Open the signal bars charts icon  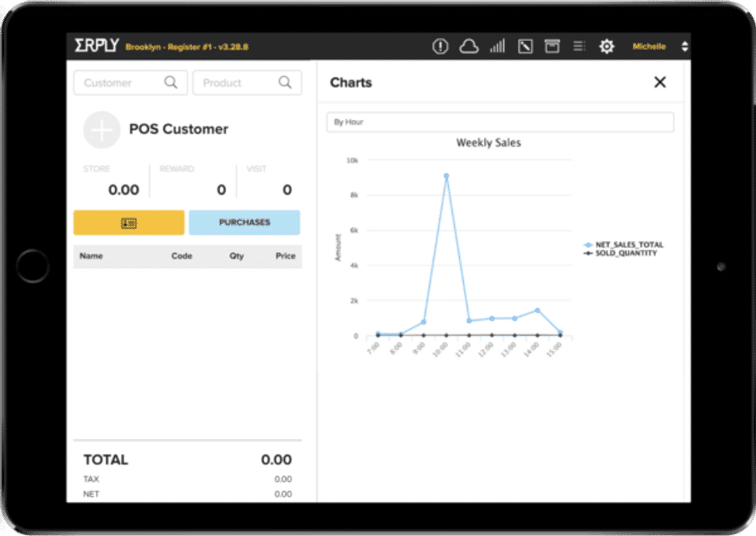(497, 47)
